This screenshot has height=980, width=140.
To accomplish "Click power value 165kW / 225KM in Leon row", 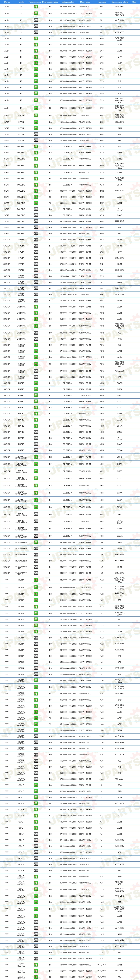I will [x=85, y=128].
